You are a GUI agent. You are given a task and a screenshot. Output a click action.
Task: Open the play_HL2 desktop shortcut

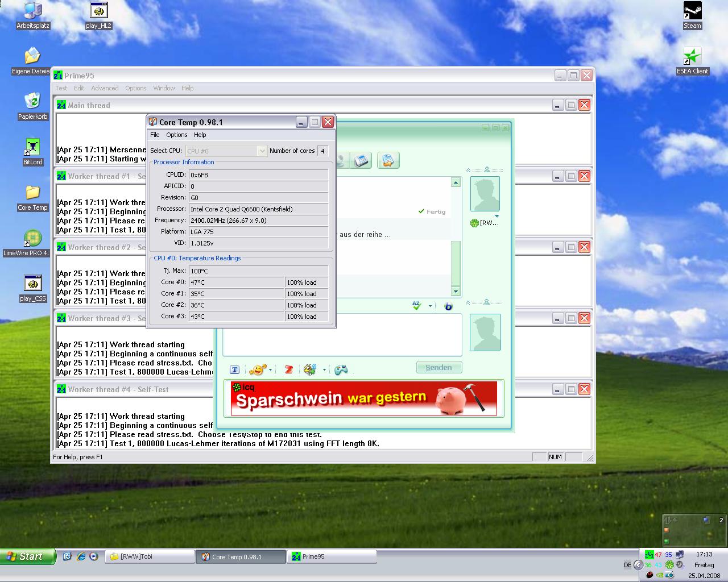click(99, 15)
